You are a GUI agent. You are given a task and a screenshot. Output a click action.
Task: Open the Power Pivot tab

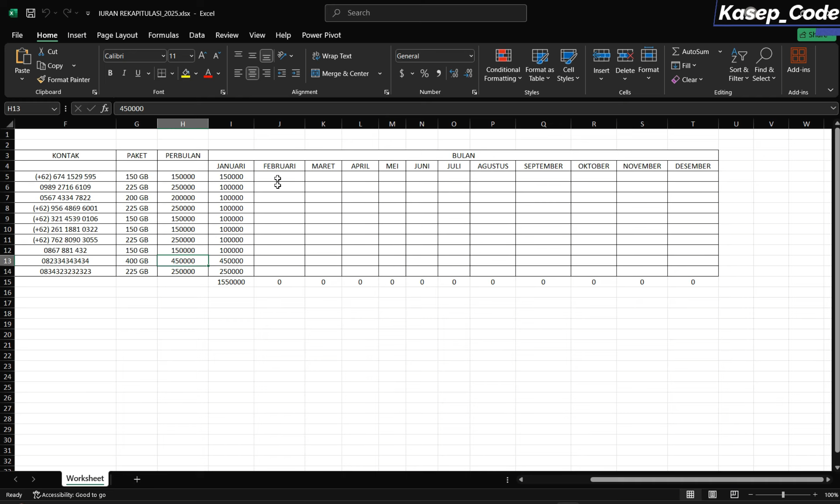(x=321, y=35)
